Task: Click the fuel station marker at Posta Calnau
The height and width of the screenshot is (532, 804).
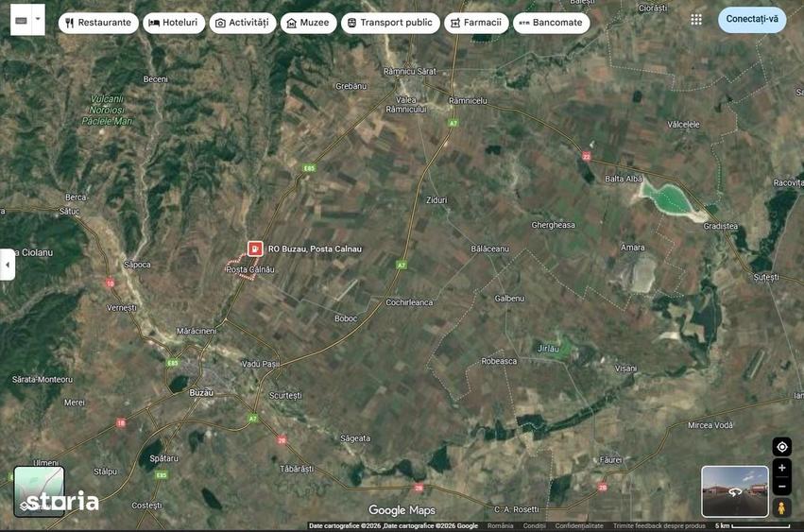Action: click(255, 249)
